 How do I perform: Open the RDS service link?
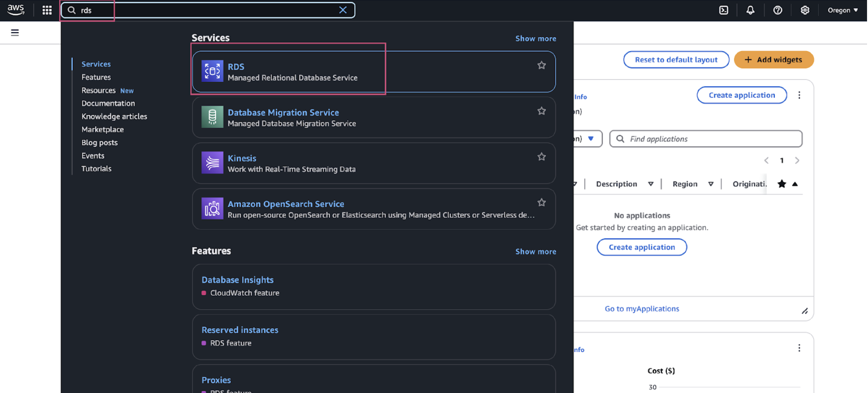pyautogui.click(x=236, y=67)
